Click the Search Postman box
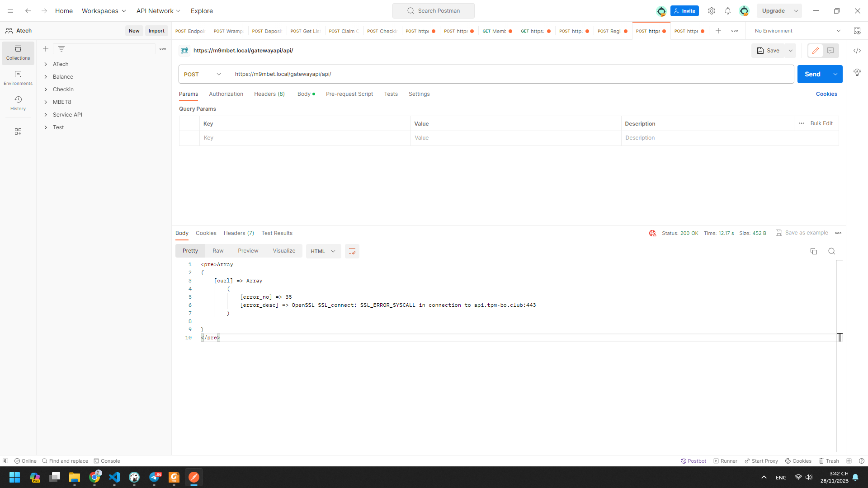This screenshot has width=868, height=488. [x=434, y=11]
